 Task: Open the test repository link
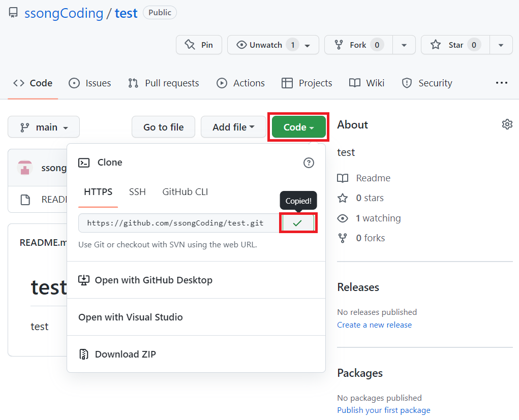tap(126, 13)
